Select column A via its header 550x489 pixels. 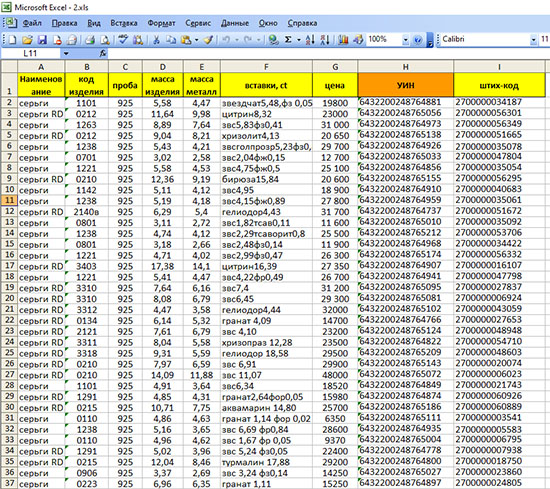41,67
